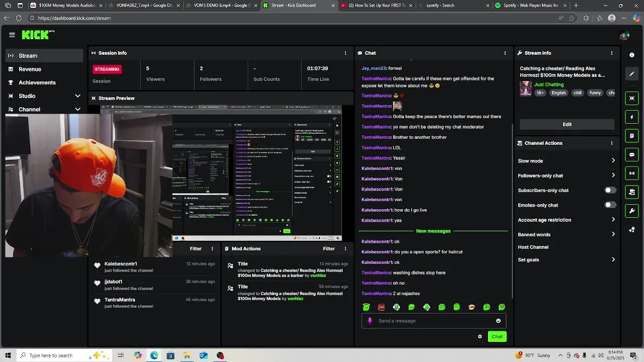Viewport: 644px width, 362px height.
Task: Open the activity feed Filter dropdown
Action: pos(196,248)
